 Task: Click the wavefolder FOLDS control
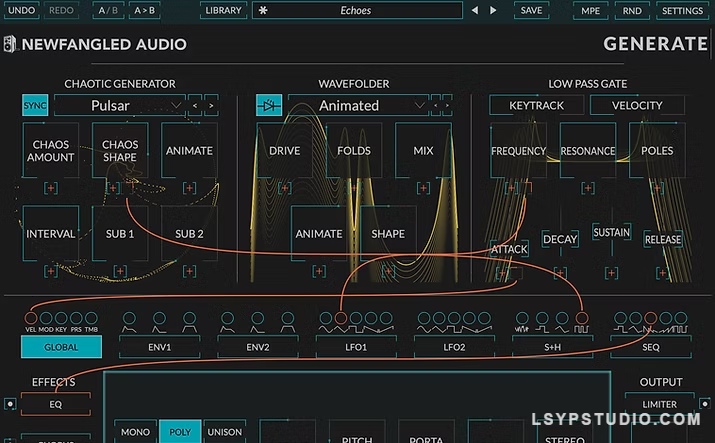[x=354, y=150]
